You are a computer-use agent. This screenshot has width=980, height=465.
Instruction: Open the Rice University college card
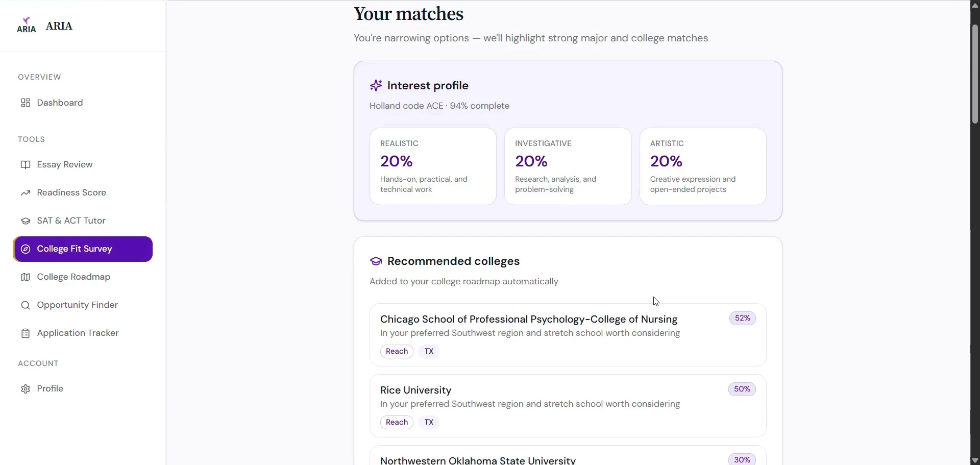click(568, 406)
